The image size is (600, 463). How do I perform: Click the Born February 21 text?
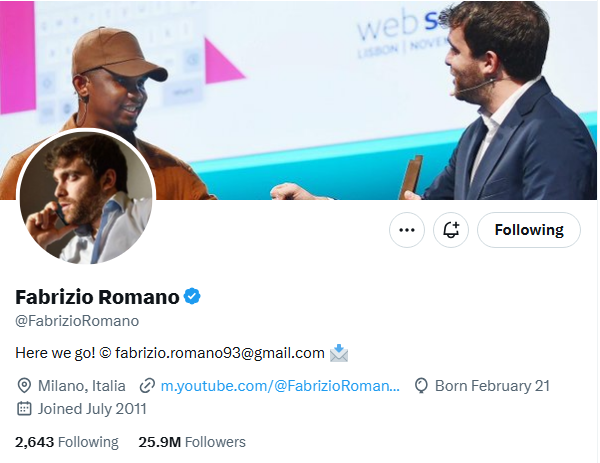492,386
